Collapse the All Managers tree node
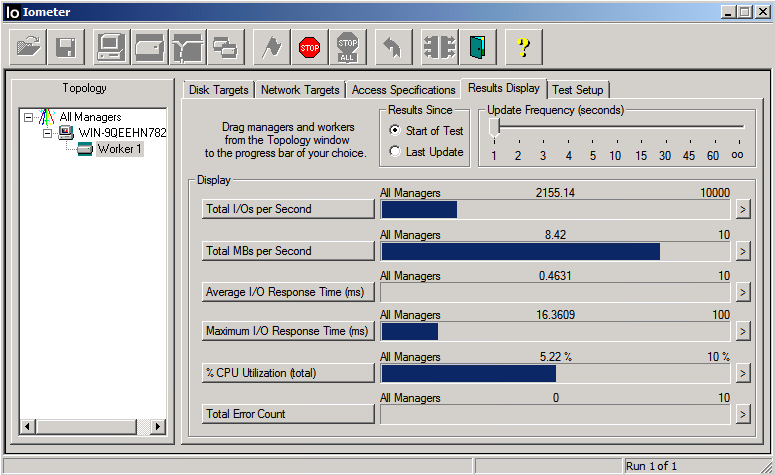 coord(29,117)
